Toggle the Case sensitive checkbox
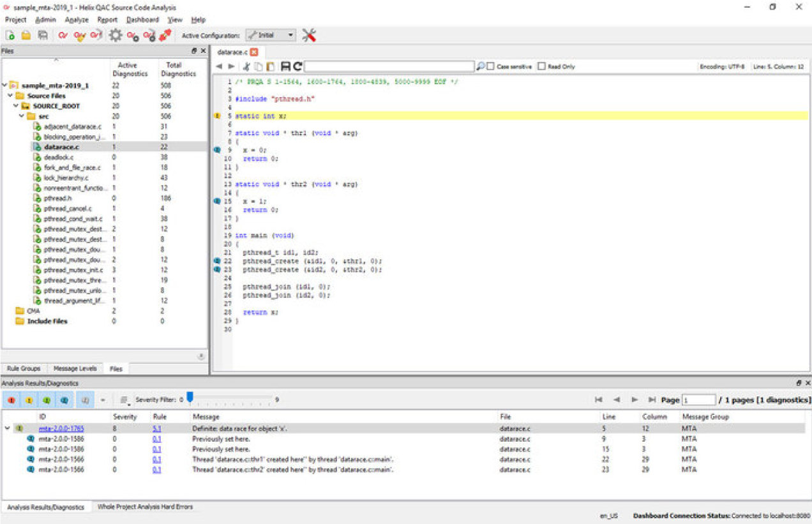This screenshot has height=524, width=812. click(490, 66)
